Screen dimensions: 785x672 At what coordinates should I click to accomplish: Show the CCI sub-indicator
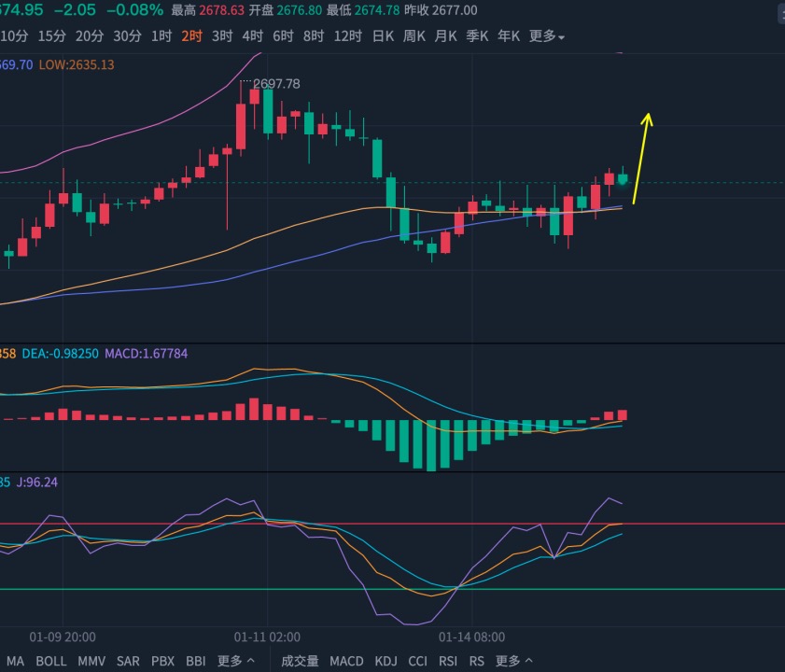click(418, 661)
